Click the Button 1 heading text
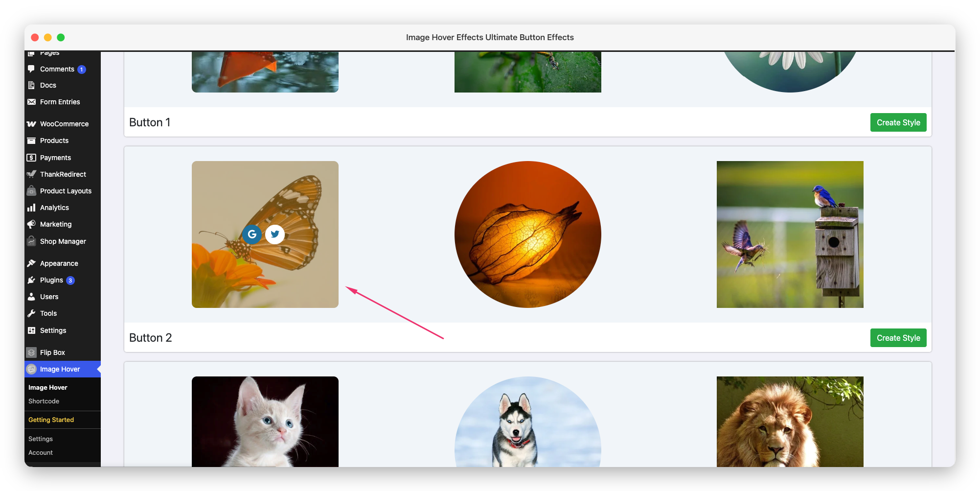The image size is (980, 491). [150, 122]
